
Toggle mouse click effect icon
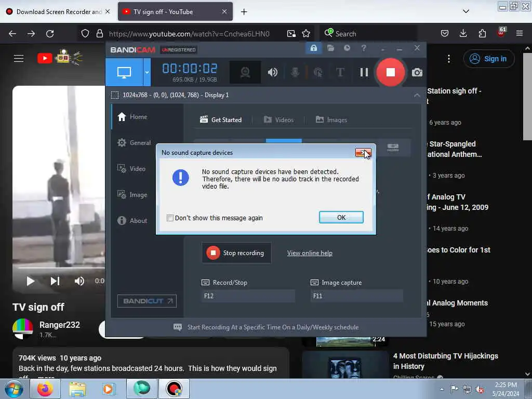tap(318, 72)
